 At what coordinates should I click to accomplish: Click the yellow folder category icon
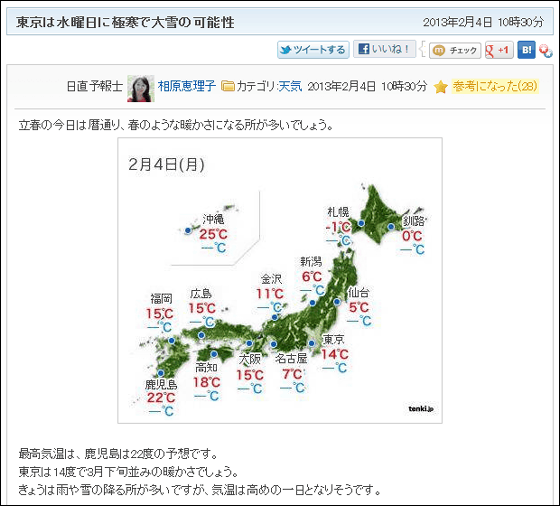coord(228,86)
